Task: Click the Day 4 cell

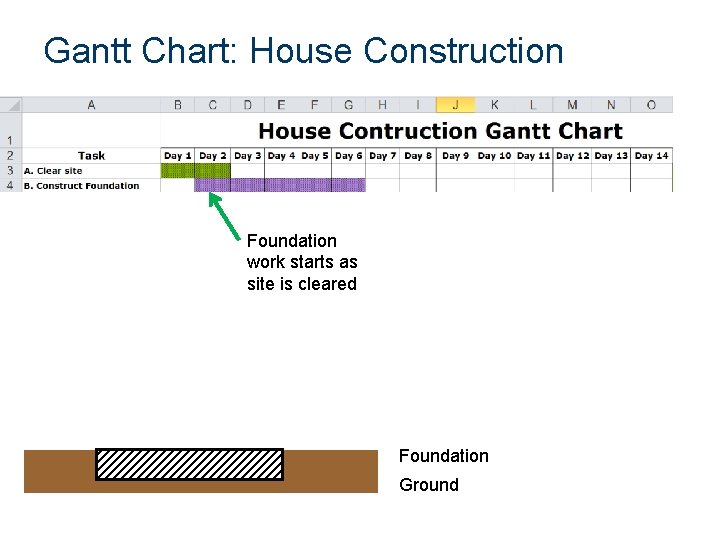Action: (281, 156)
